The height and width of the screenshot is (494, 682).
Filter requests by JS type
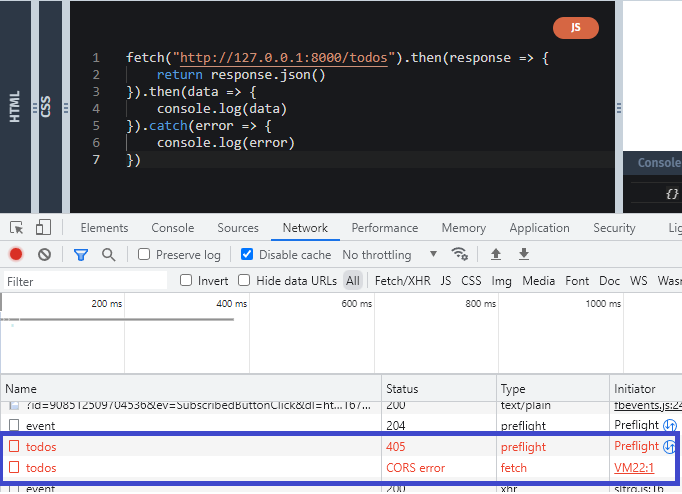[x=446, y=281]
